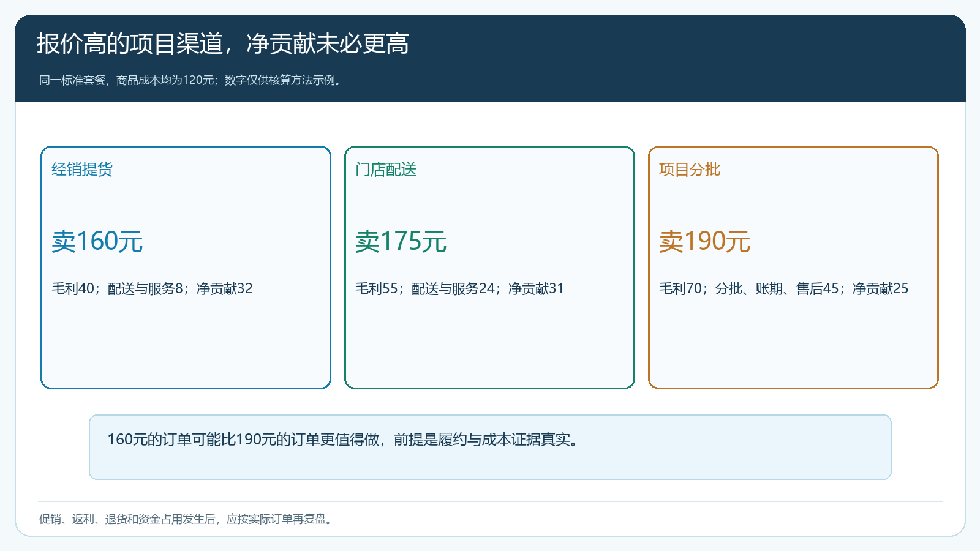Select the subtitle about 商品成本均为120元
980x551 pixels.
coord(190,80)
